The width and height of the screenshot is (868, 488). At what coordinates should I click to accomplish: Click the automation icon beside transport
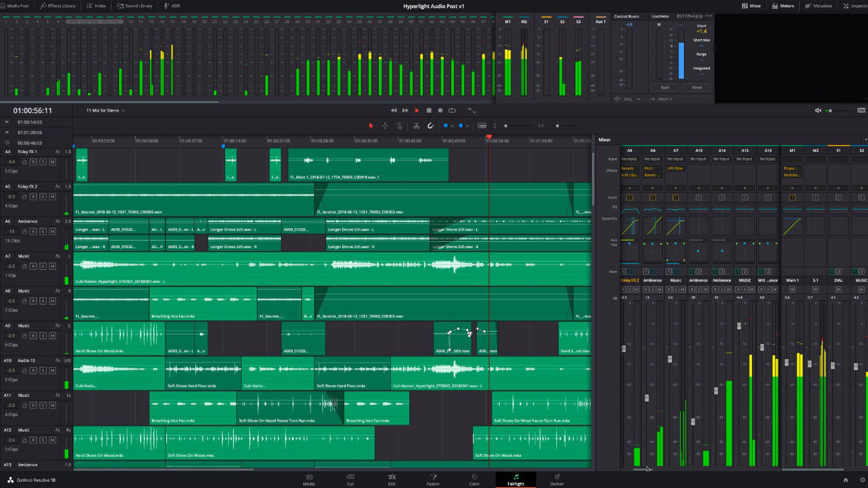472,110
